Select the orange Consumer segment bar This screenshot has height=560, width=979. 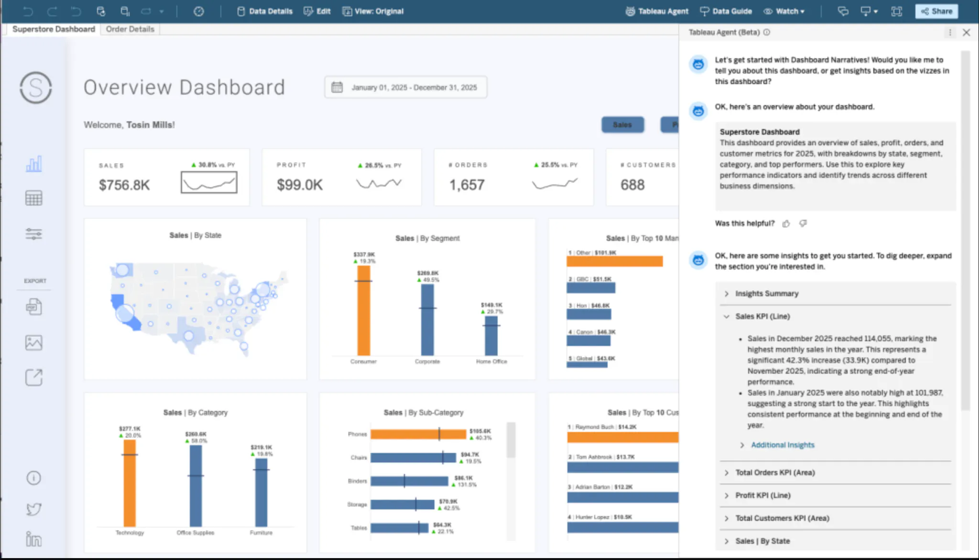[x=363, y=311]
